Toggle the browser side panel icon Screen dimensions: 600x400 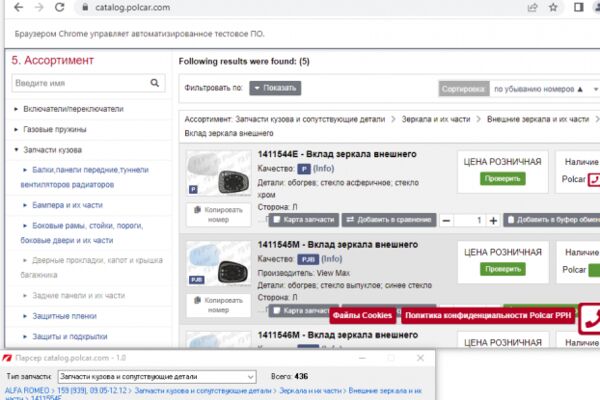579,7
